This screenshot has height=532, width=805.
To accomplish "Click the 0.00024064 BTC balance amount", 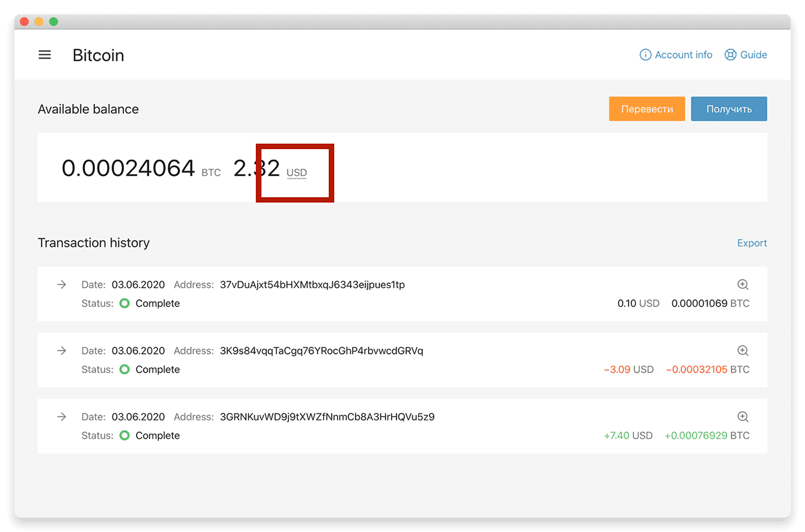I will (x=141, y=168).
